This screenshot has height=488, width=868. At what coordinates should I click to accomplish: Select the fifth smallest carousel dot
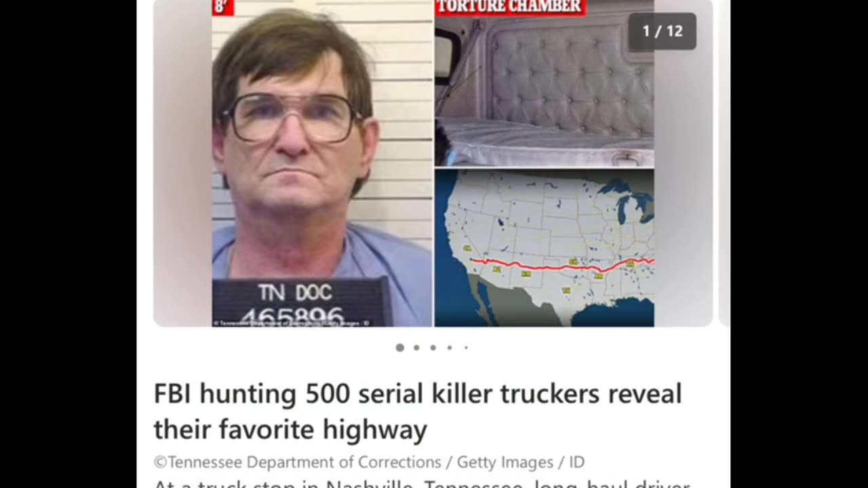tap(466, 348)
